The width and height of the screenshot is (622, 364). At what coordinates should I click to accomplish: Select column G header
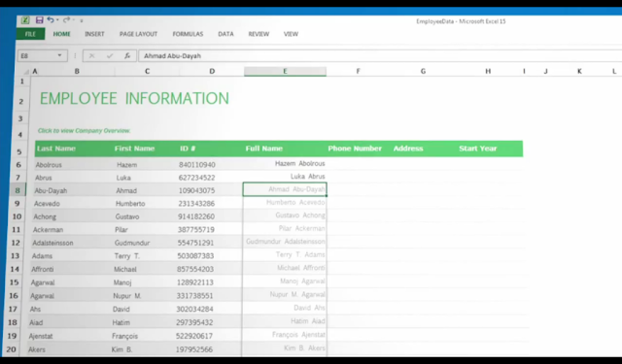(423, 71)
